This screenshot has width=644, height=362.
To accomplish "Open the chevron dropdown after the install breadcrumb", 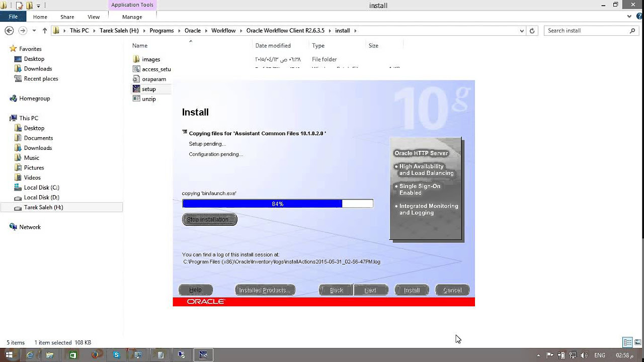I will pos(355,31).
